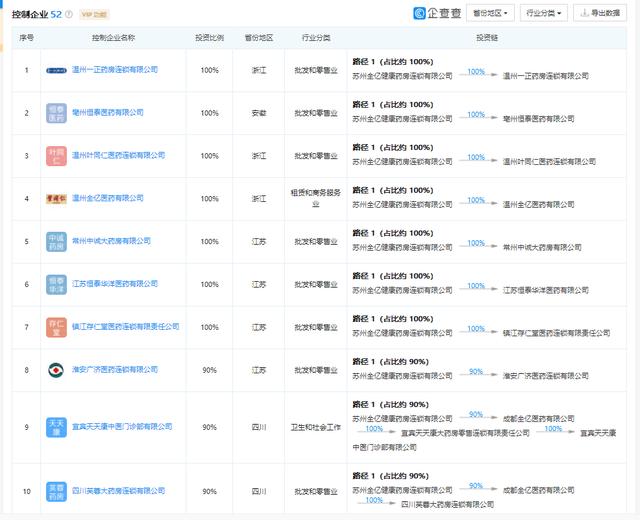Screen dimensions: 640x520
Task: Click the 中诚药房 logo icon in row 5
Action: click(x=56, y=242)
